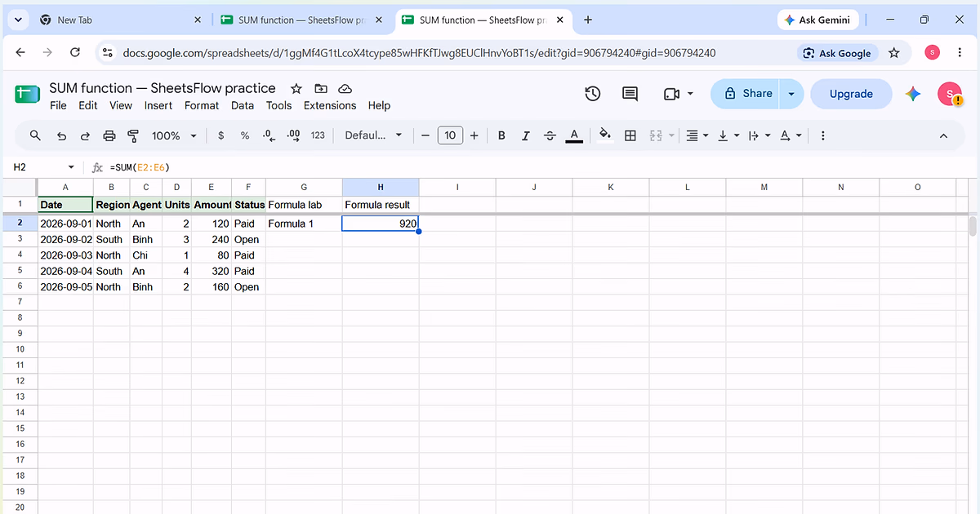This screenshot has width=980, height=514.
Task: Open the Edit menu
Action: [x=88, y=105]
